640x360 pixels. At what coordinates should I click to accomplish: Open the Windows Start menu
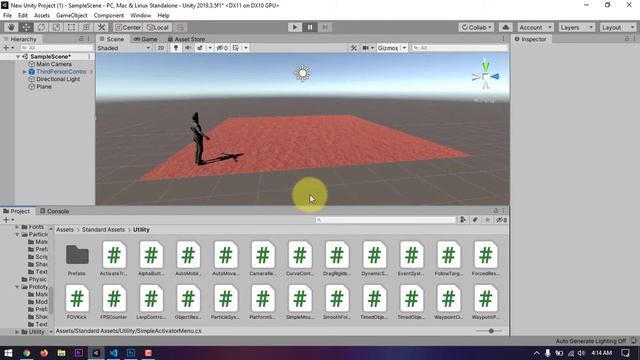[x=8, y=353]
